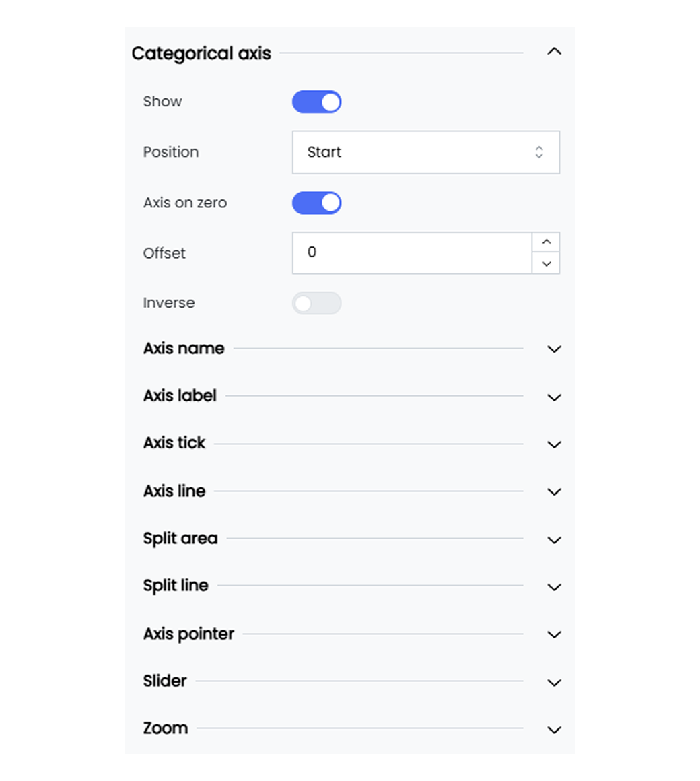Click the Offset increment up arrow
Screen dimensions: 700x781
(546, 242)
